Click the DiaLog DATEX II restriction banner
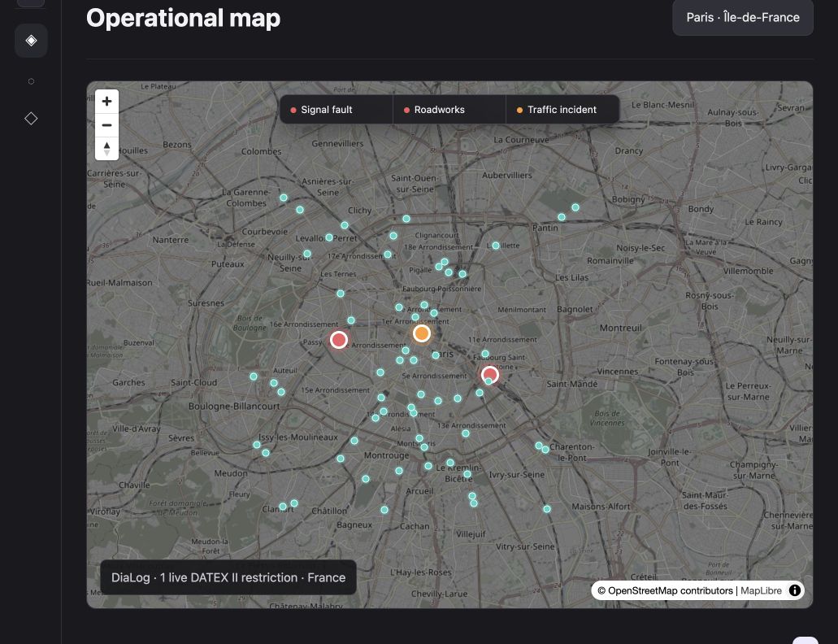This screenshot has height=644, width=838. coord(228,577)
